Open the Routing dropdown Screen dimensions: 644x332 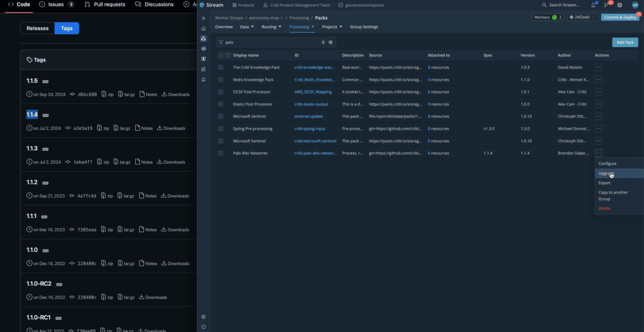(x=271, y=27)
